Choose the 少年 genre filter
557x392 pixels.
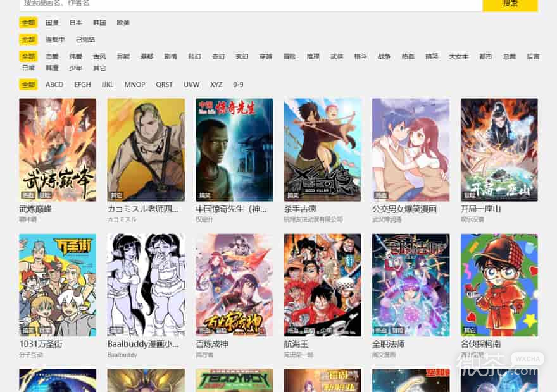tap(76, 68)
